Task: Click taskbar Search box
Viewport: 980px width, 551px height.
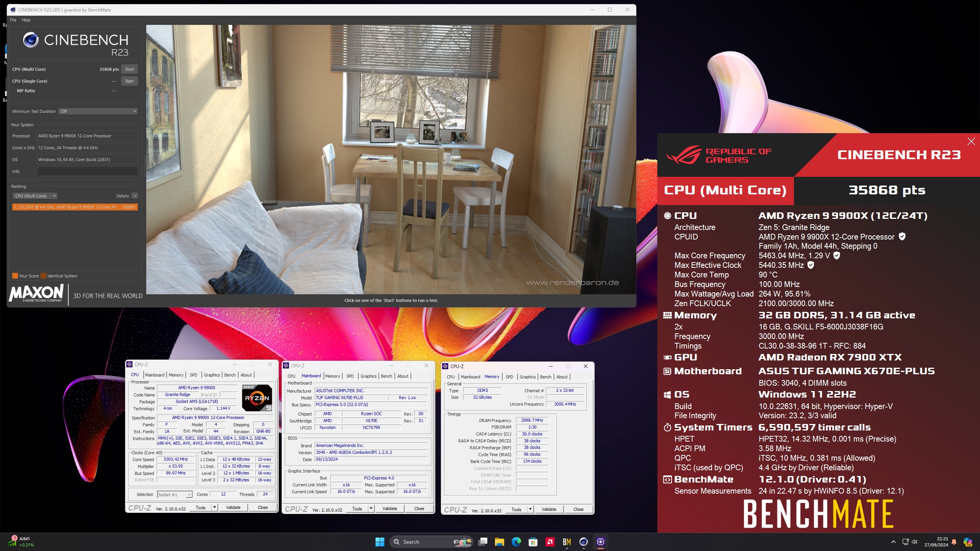Action: pyautogui.click(x=431, y=542)
